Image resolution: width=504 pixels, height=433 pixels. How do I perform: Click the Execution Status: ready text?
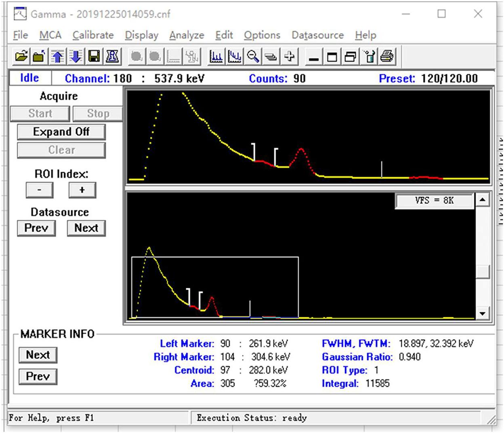pyautogui.click(x=252, y=418)
